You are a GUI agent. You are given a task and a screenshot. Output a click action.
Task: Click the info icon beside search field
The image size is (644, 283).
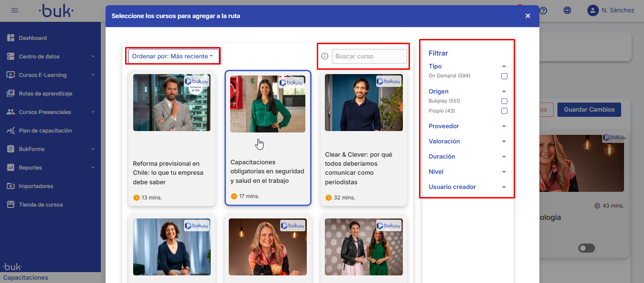pos(325,56)
